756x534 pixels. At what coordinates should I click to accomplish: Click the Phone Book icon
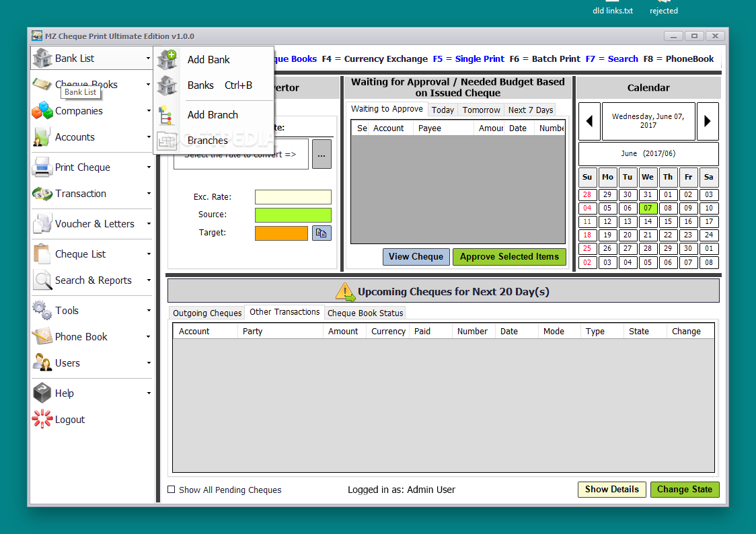(x=42, y=336)
